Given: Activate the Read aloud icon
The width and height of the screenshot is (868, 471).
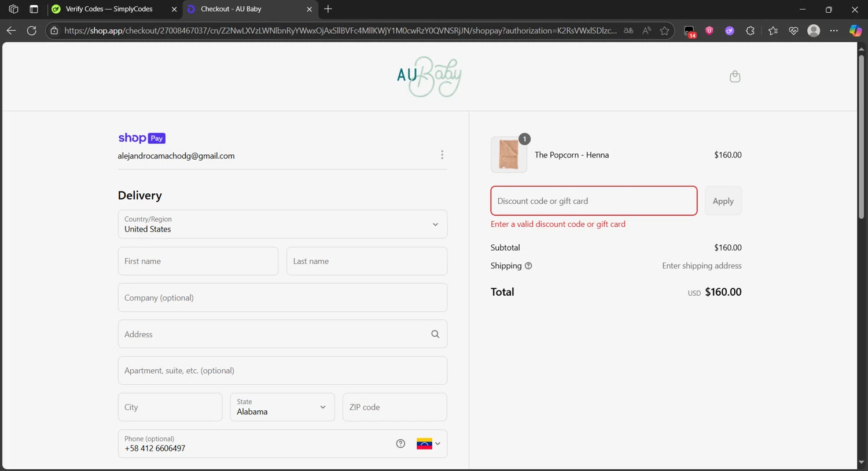Looking at the screenshot, I should coord(646,31).
